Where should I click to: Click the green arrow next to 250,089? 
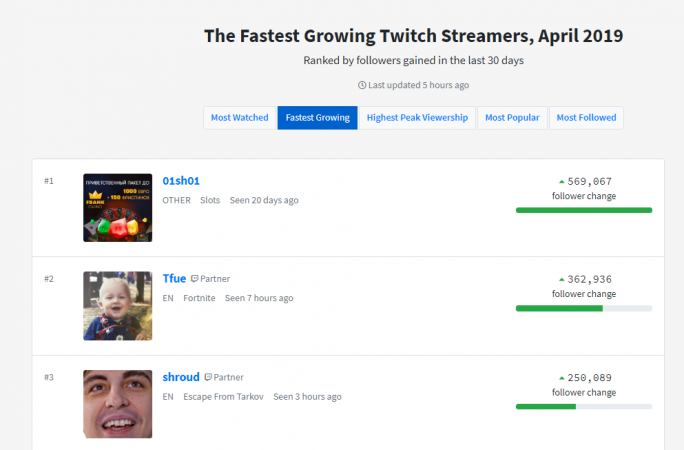coord(562,378)
